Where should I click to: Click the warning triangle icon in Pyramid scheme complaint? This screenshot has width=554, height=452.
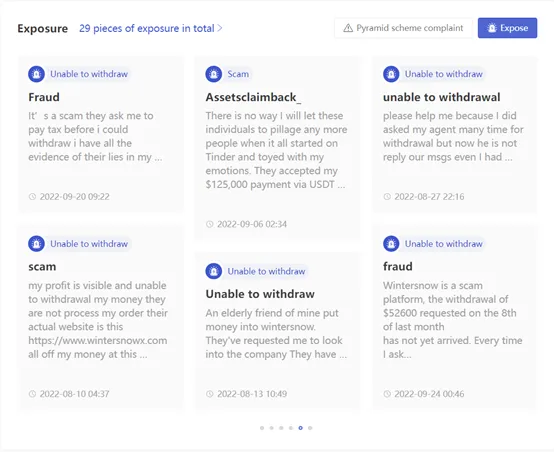(x=348, y=28)
